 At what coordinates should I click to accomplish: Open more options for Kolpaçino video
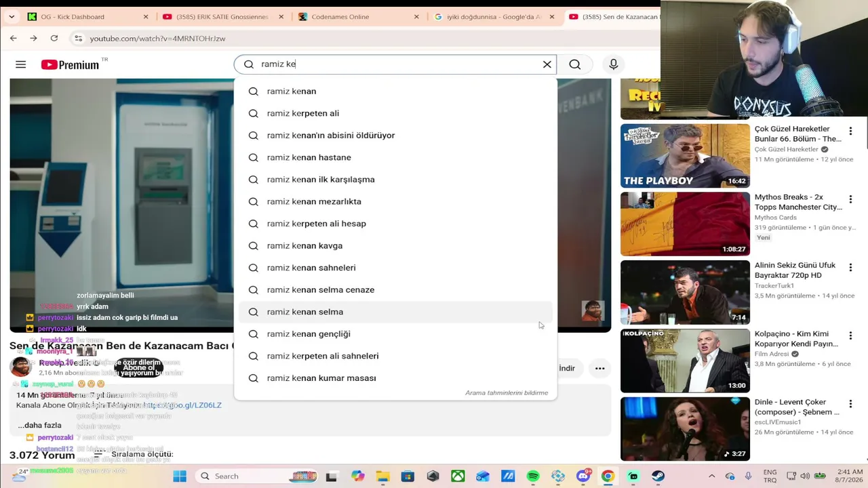(x=850, y=335)
